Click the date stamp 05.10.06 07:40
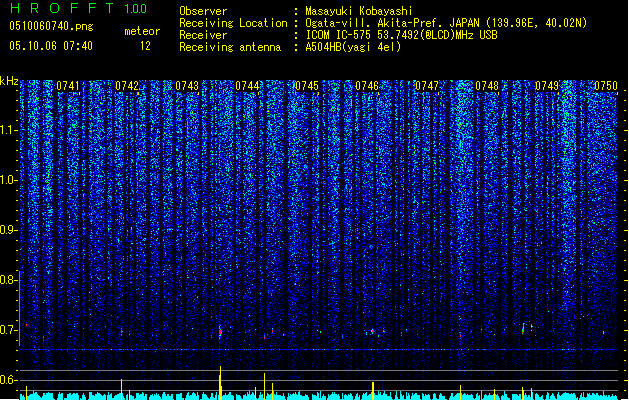This screenshot has height=400, width=629. 51,46
